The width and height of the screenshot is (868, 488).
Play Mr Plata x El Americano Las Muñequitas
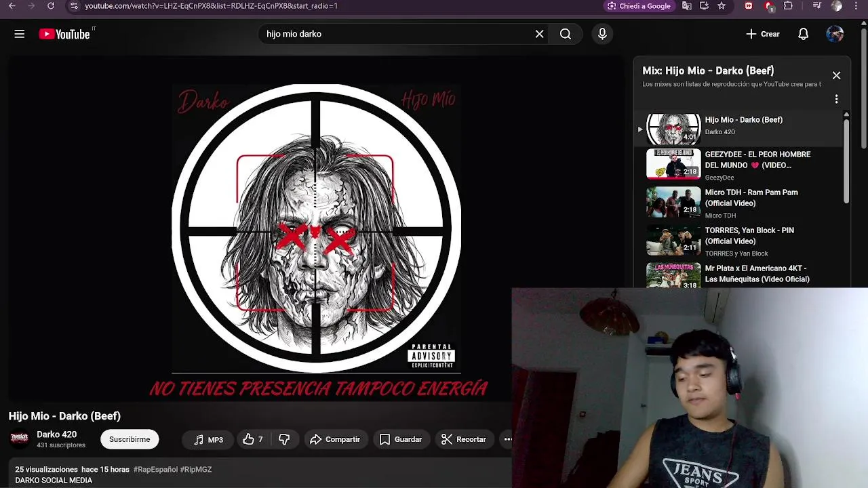(738, 274)
